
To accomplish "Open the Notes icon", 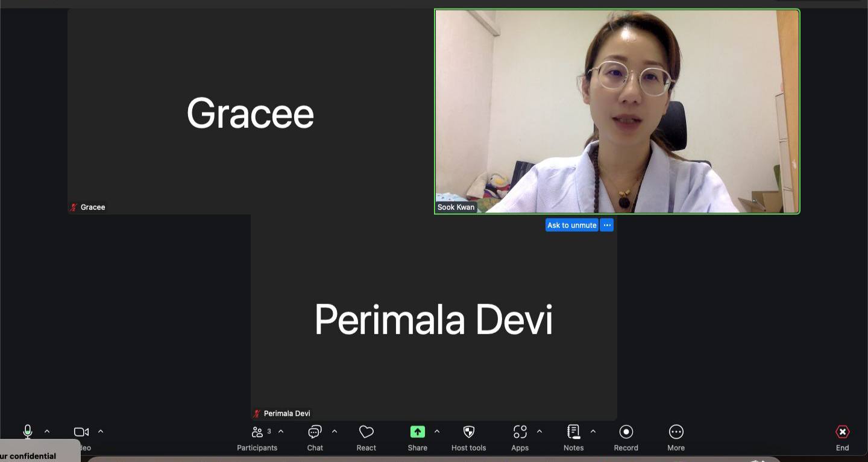I will pyautogui.click(x=573, y=432).
